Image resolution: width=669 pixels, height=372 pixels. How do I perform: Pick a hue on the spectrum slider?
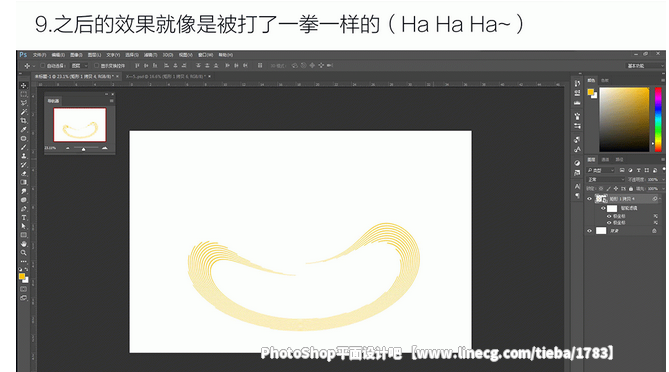click(x=658, y=119)
